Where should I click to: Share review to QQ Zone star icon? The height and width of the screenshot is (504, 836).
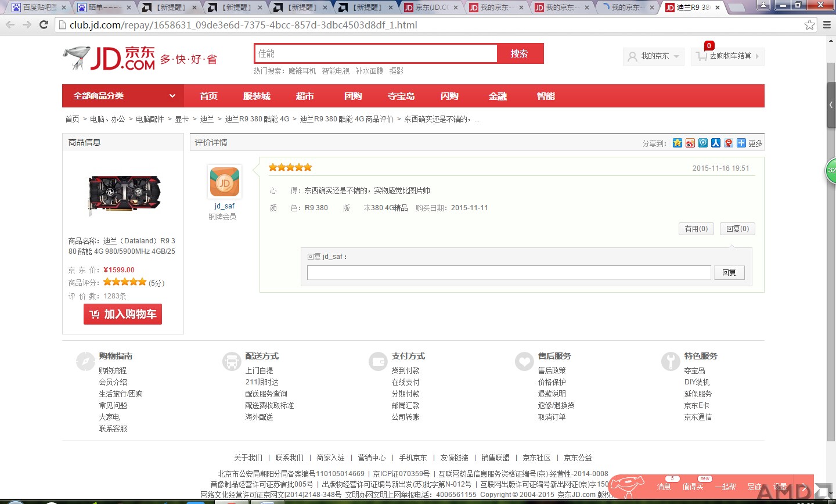point(677,143)
